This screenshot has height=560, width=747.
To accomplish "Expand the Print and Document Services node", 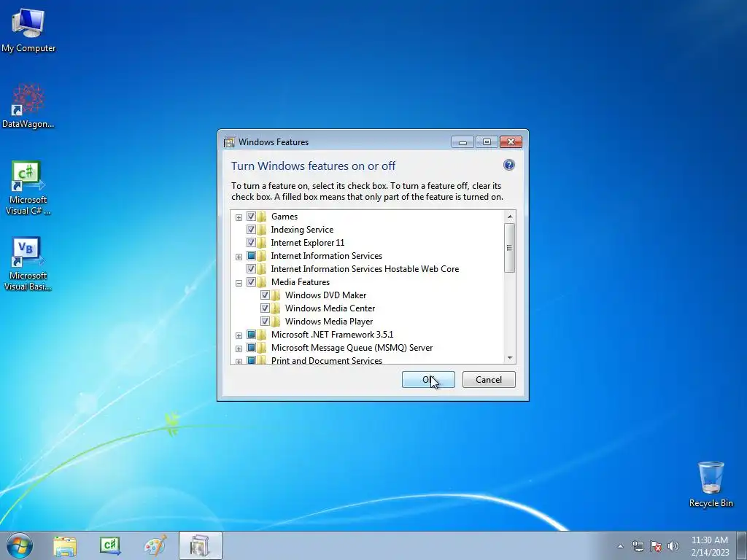I will (239, 362).
